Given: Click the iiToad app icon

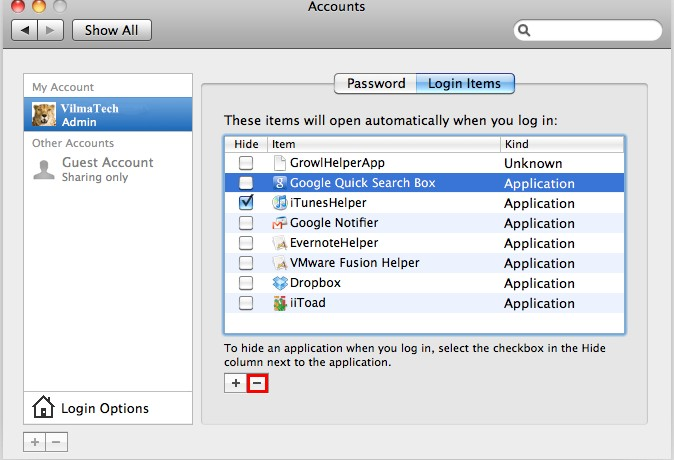Looking at the screenshot, I should point(280,303).
